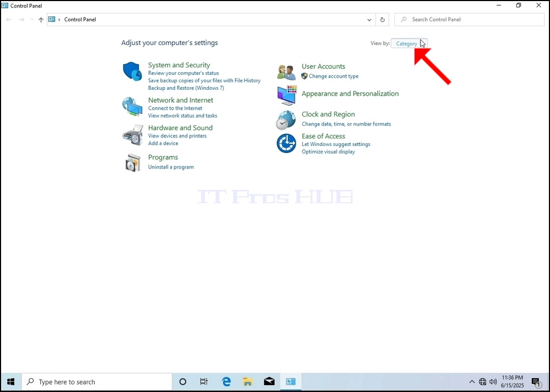Open the Appearance and Personalization monitor icon
Screen dimensions: 550x392
[x=287, y=95]
